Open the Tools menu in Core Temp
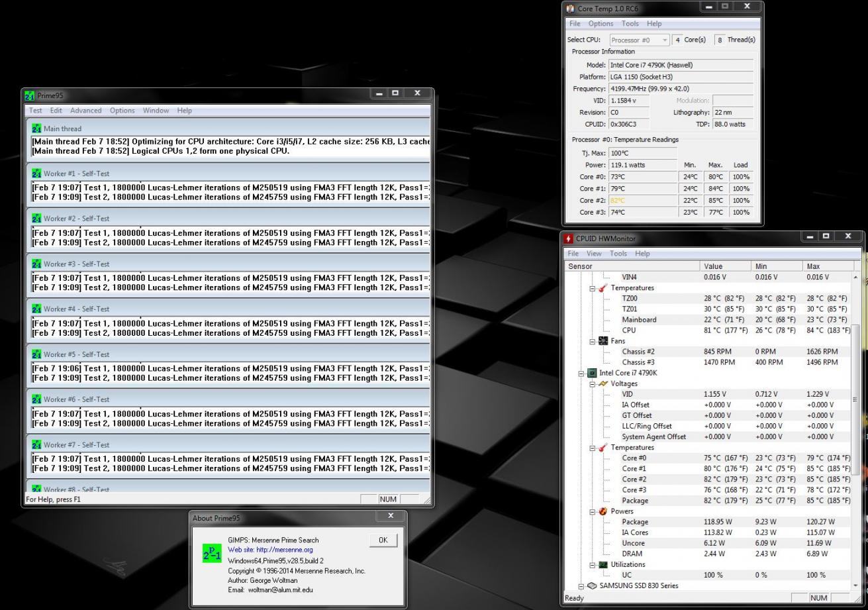 pos(630,24)
